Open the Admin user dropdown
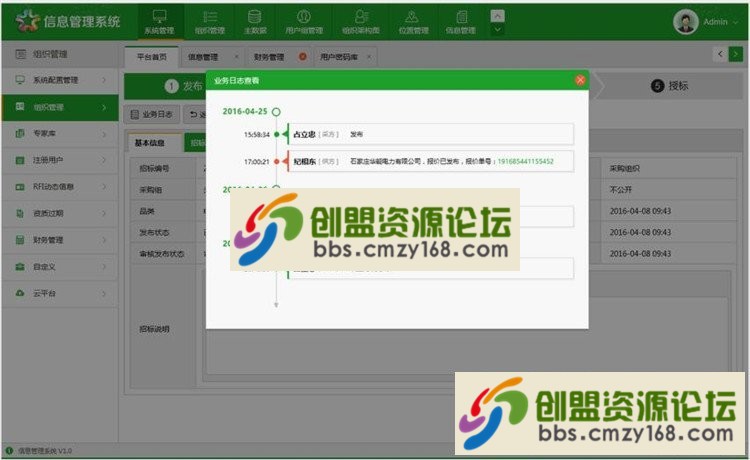This screenshot has width=750, height=460. pos(735,22)
